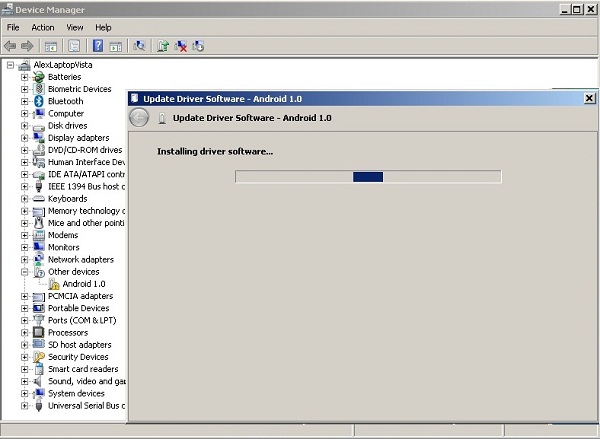Click the Properties toolbar icon

point(74,46)
